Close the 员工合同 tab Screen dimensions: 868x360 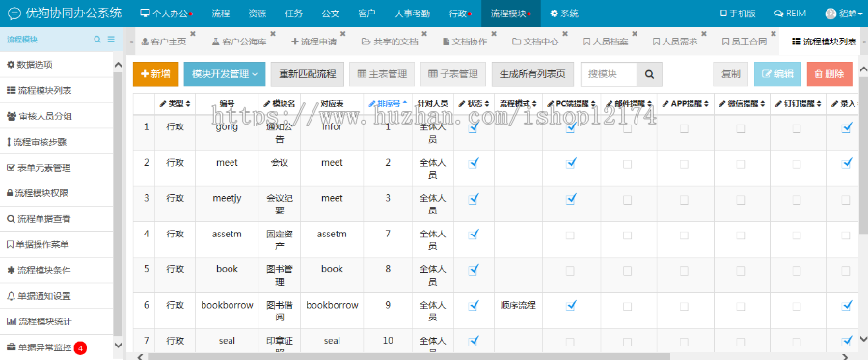[x=773, y=33]
